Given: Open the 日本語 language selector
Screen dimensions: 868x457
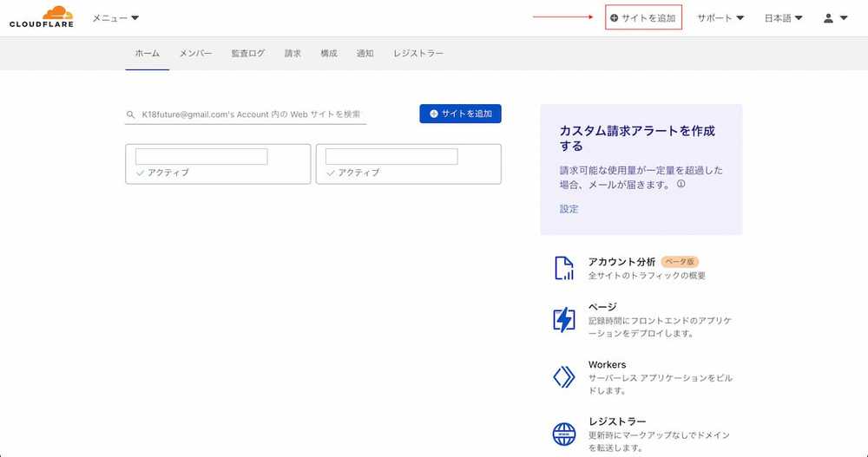Looking at the screenshot, I should coord(783,18).
